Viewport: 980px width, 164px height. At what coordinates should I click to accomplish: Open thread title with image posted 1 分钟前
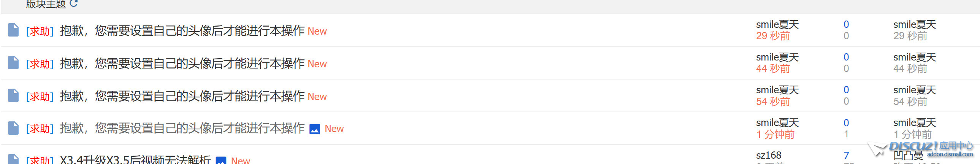click(x=182, y=129)
